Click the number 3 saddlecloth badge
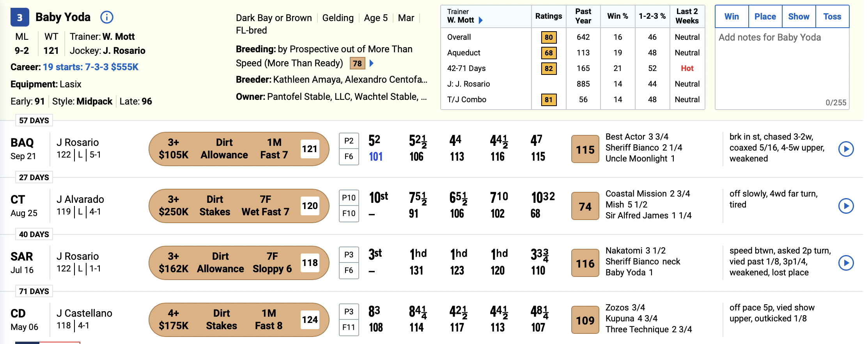This screenshot has height=344, width=868. pyautogui.click(x=19, y=18)
